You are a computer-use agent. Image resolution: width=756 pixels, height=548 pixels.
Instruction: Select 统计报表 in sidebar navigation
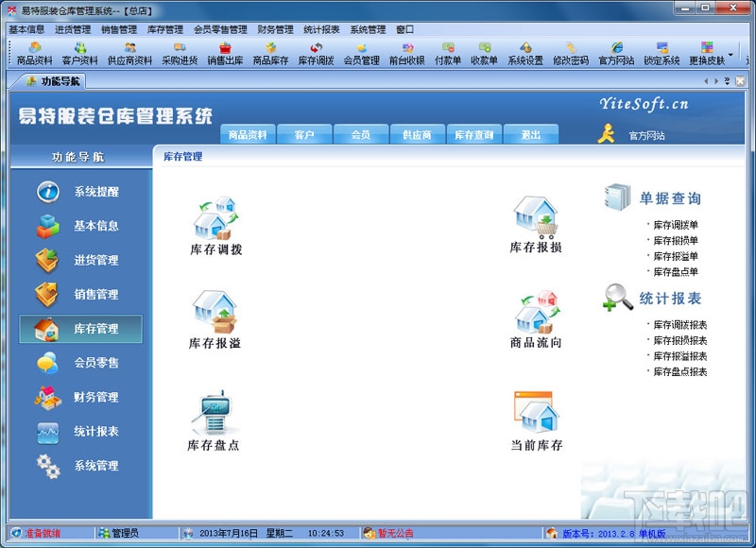pos(80,432)
